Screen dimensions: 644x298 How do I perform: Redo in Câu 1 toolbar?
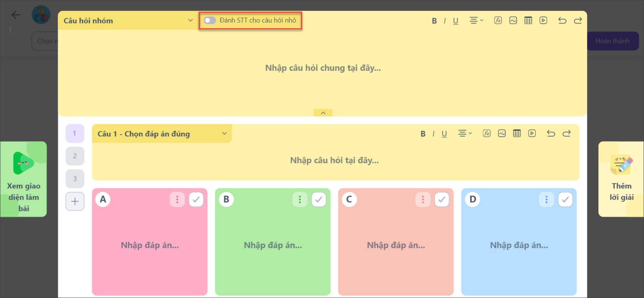point(567,134)
